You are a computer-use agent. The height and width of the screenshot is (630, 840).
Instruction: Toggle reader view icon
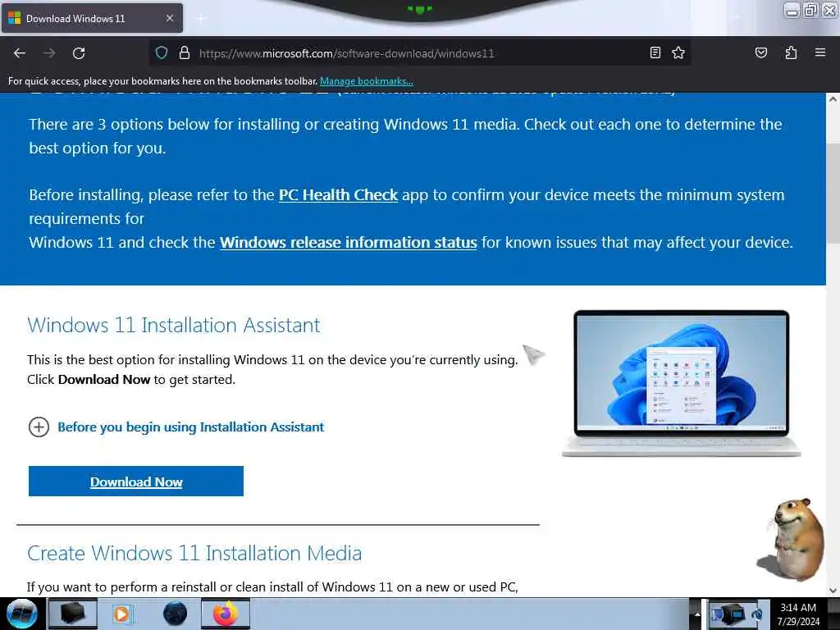655,52
